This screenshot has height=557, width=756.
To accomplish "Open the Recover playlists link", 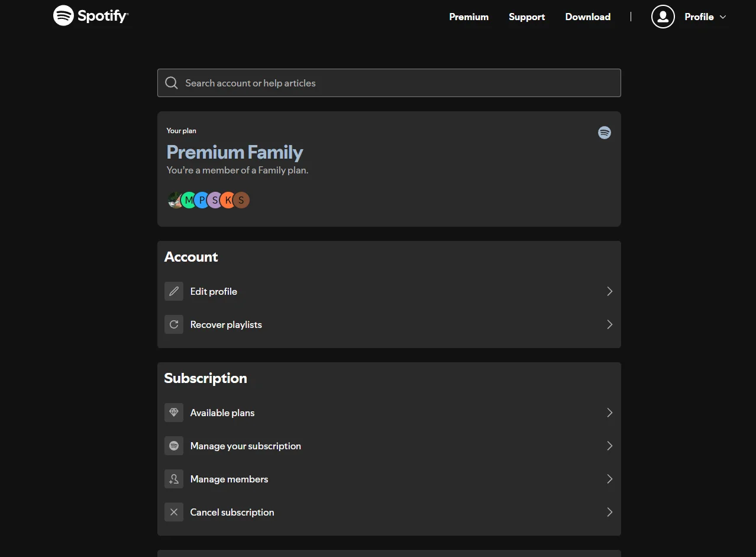I will tap(226, 324).
